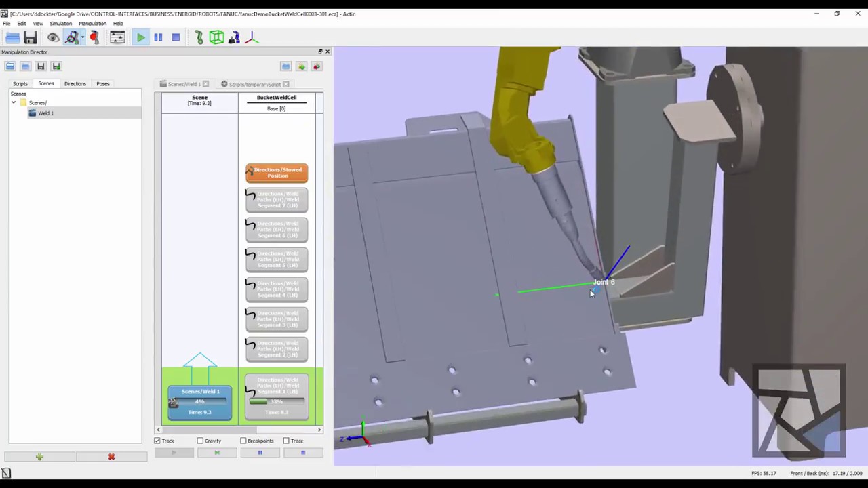
Task: Open the Manipulation menu
Action: pos(92,24)
